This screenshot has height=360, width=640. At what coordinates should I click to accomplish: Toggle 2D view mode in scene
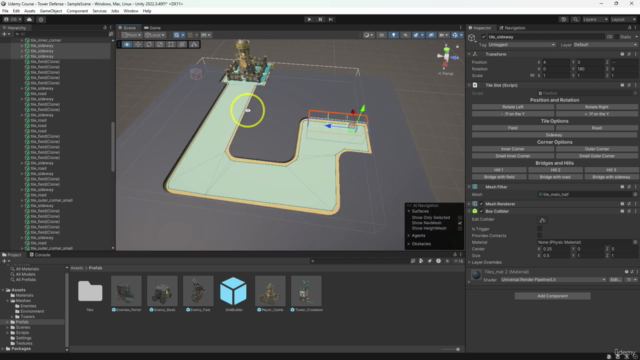pyautogui.click(x=382, y=35)
